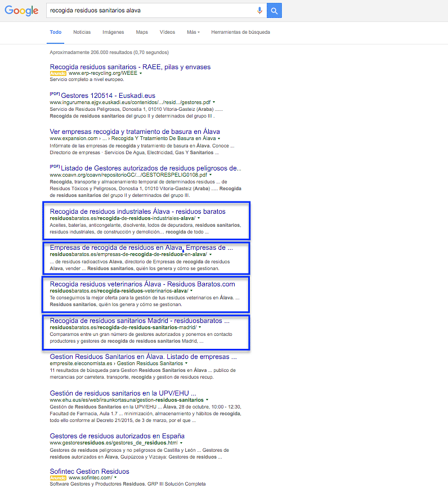
Task: Open Recogida residuos veterinarios Álava result
Action: (142, 284)
